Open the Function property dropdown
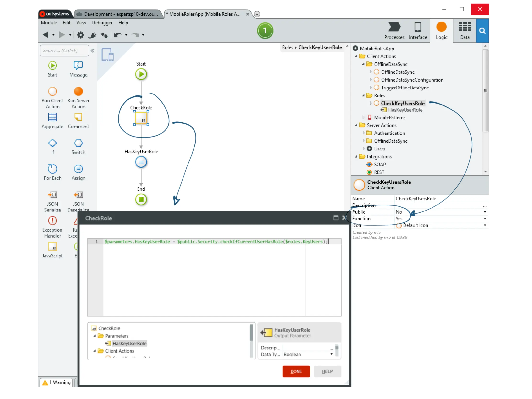 485,219
